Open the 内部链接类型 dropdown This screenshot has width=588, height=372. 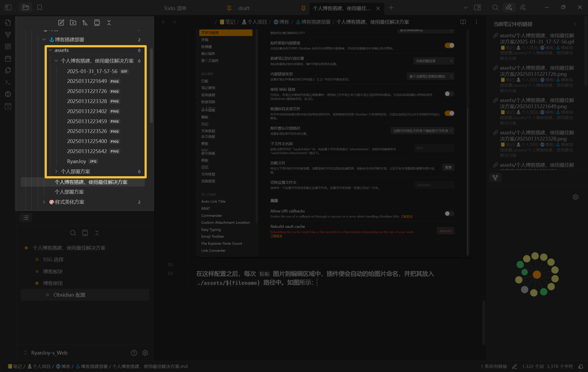click(430, 76)
